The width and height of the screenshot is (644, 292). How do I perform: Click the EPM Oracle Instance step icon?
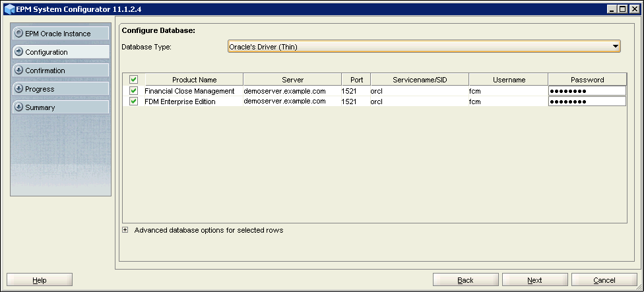19,33
